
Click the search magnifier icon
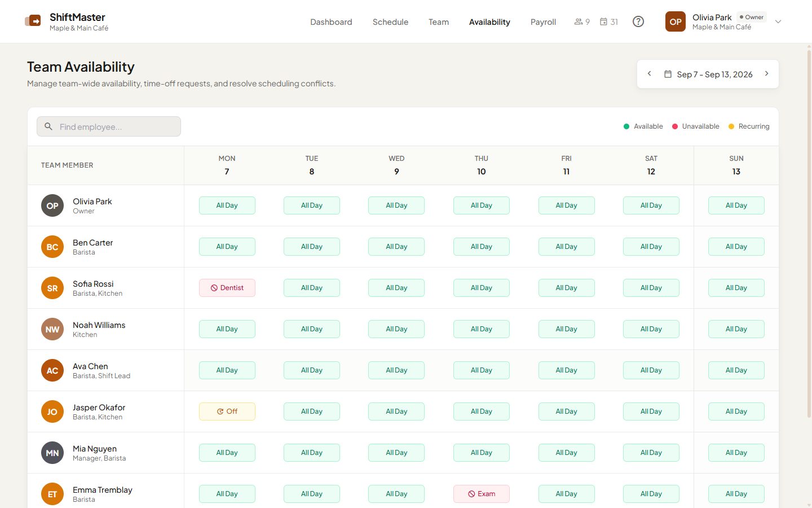coord(48,126)
